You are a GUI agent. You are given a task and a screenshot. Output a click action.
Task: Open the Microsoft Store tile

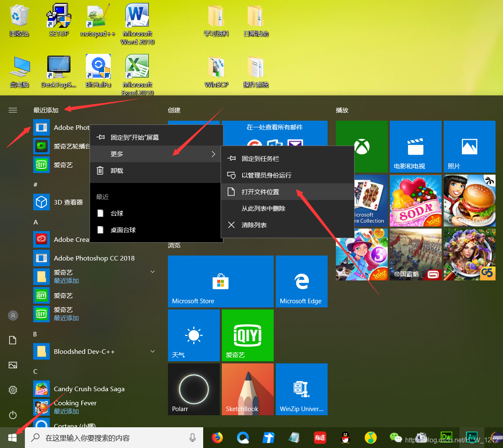pos(221,281)
